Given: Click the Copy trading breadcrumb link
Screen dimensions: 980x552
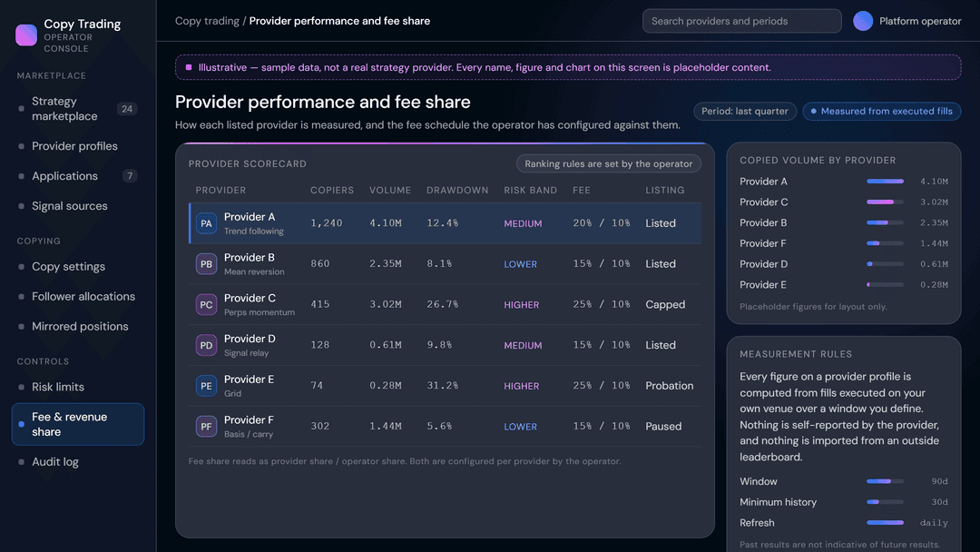Looking at the screenshot, I should point(207,21).
